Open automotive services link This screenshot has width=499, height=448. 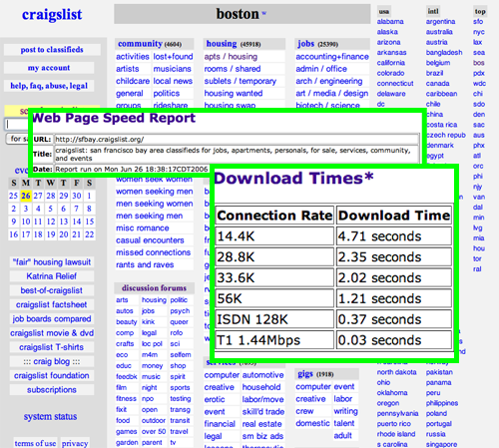point(262,375)
